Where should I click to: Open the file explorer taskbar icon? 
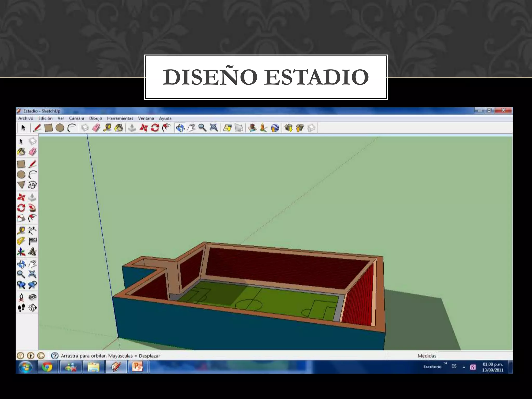(94, 367)
